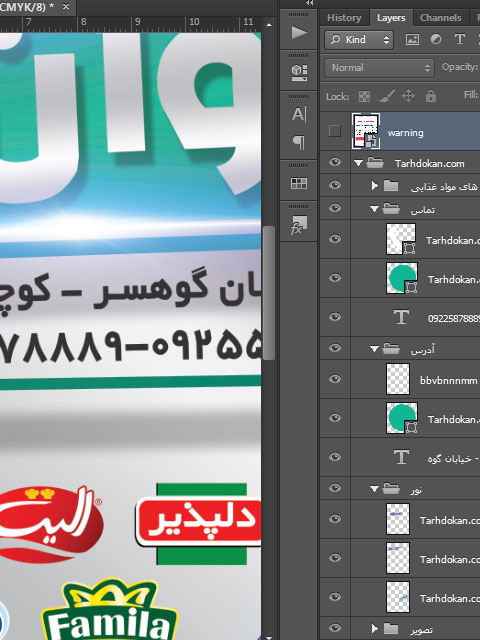Switch to the History tab
This screenshot has height=640, width=480.
344,18
